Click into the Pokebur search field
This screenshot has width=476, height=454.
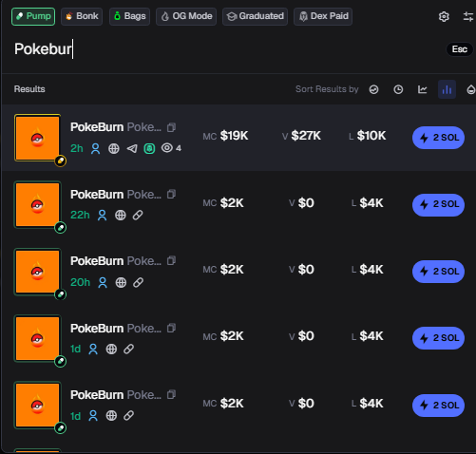pos(221,49)
